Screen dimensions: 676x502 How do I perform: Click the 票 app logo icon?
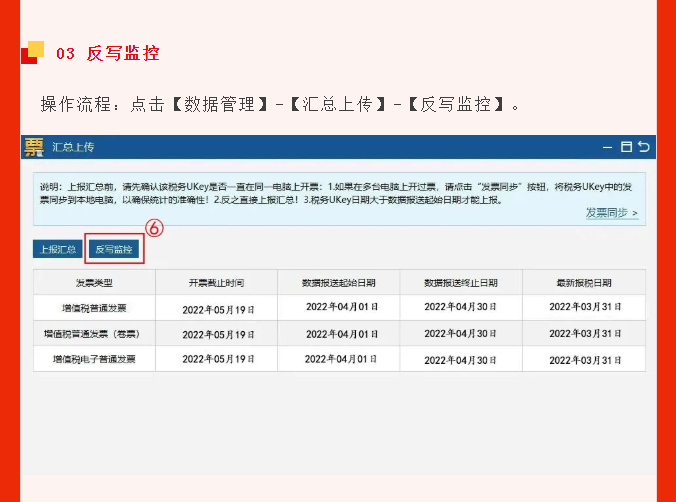(x=34, y=147)
